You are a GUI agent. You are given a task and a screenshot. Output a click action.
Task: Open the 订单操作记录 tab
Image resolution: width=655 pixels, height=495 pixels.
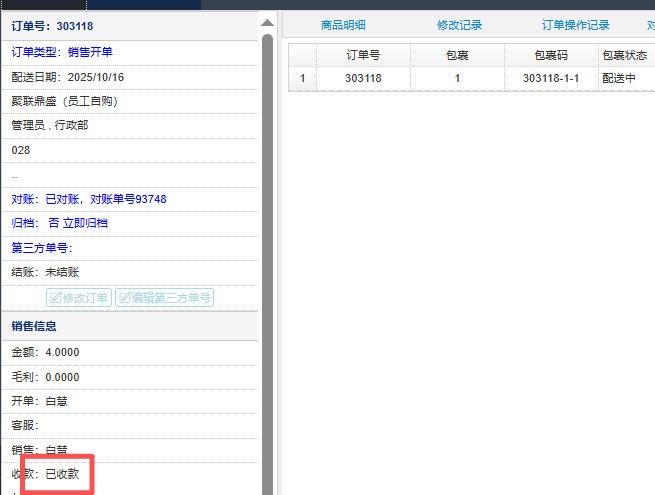tap(575, 25)
